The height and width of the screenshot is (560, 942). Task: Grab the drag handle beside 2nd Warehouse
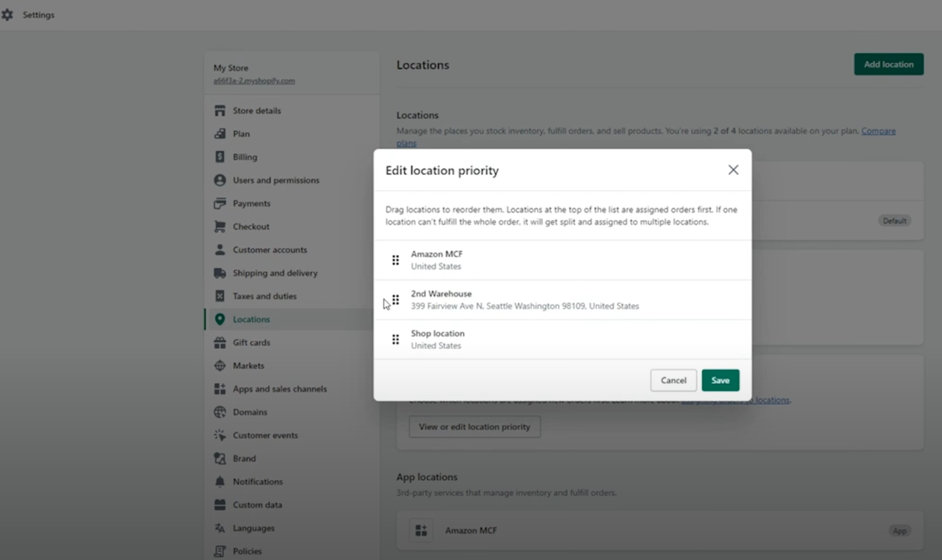[396, 300]
